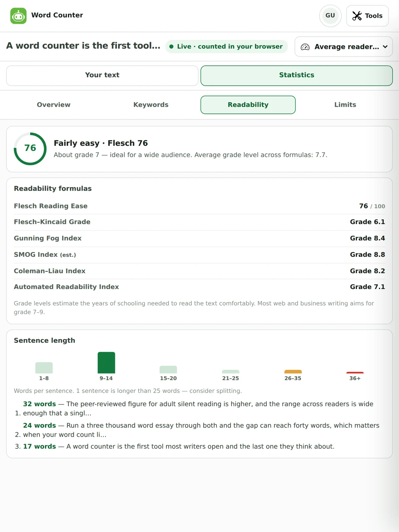Click the gauge icon beside Average reader
Screen dimensions: 399x532
click(305, 47)
